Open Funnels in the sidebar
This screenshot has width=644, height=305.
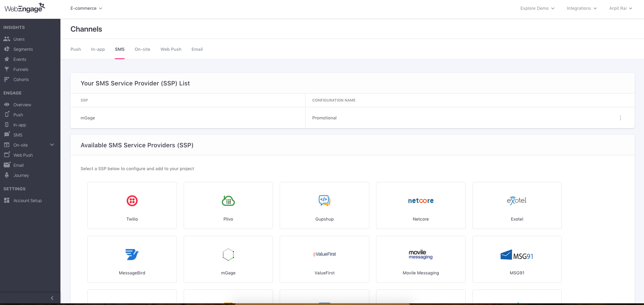point(21,70)
